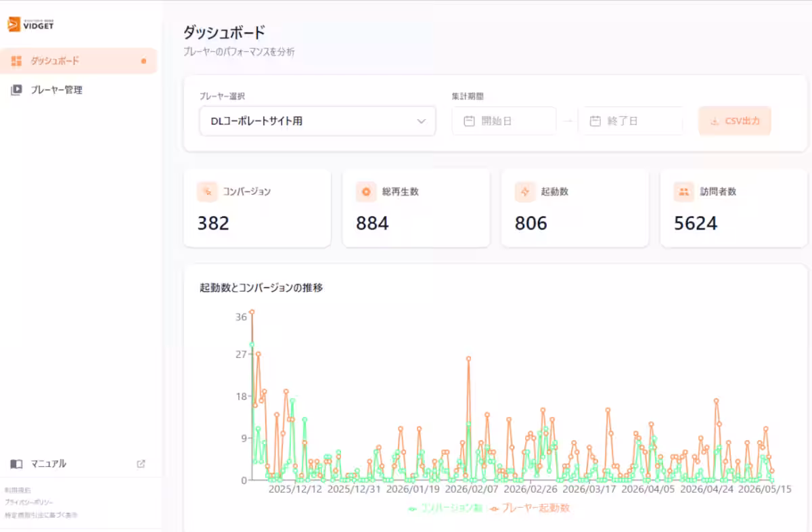Screen dimensions: 812x532
Task: Click the CSV download icon
Action: [x=715, y=122]
